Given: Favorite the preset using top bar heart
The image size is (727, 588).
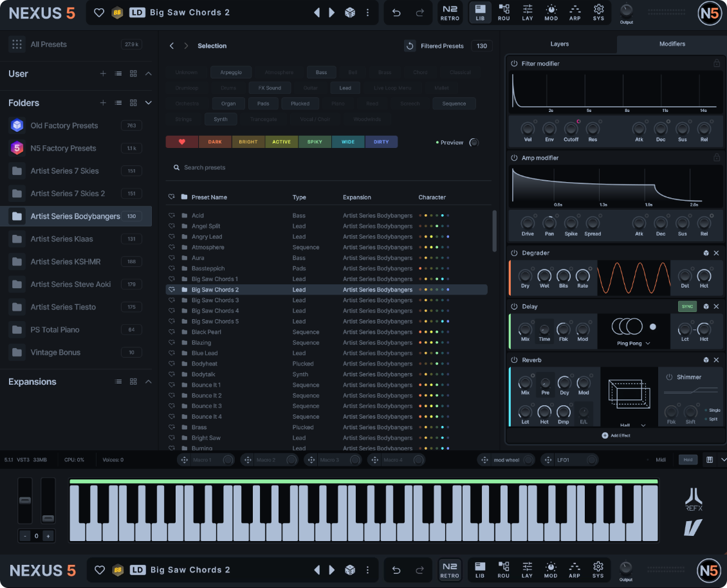Looking at the screenshot, I should point(99,12).
